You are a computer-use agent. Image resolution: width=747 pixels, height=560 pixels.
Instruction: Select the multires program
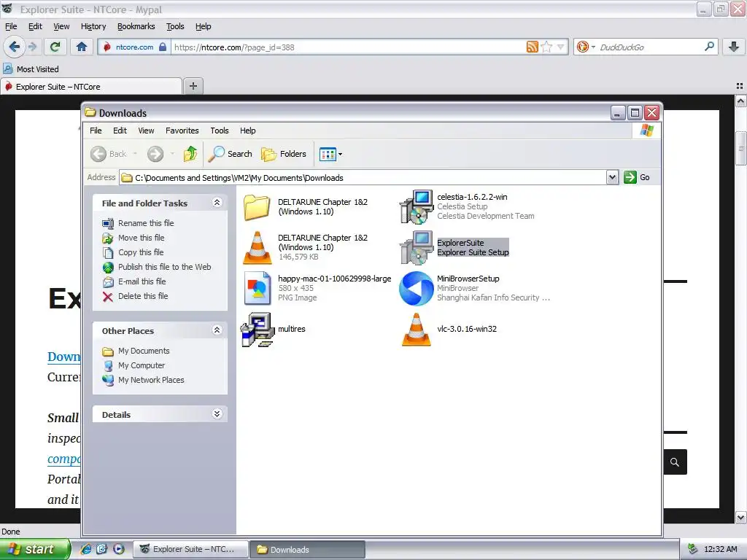274,329
